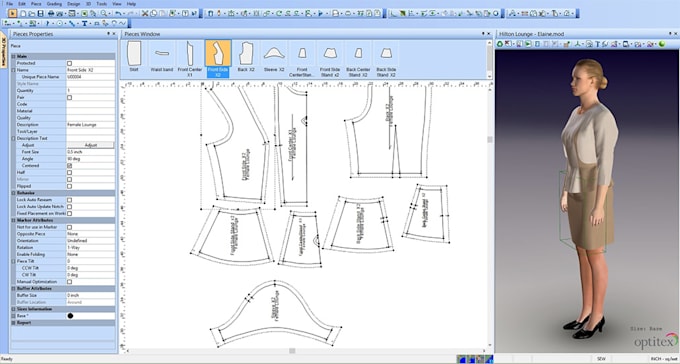Select the diagonal line draw tool
The width and height of the screenshot is (680, 364).
point(72,23)
